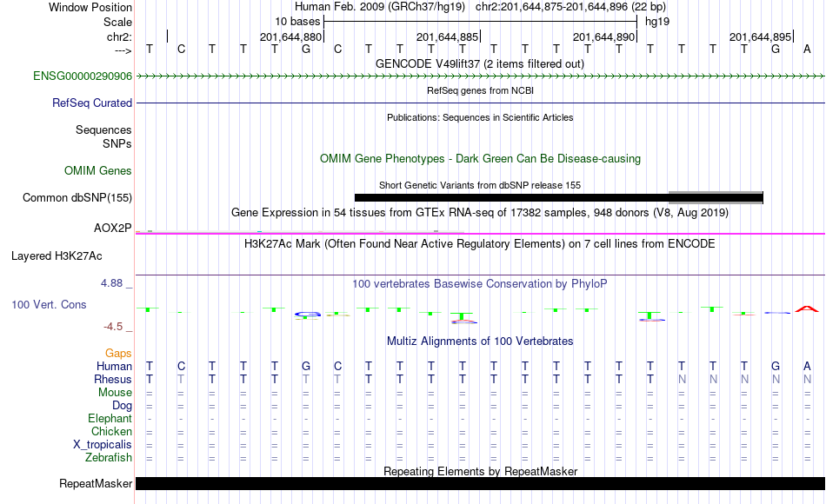Open Publications: Sequences in Scientific Articles title

click(x=480, y=117)
